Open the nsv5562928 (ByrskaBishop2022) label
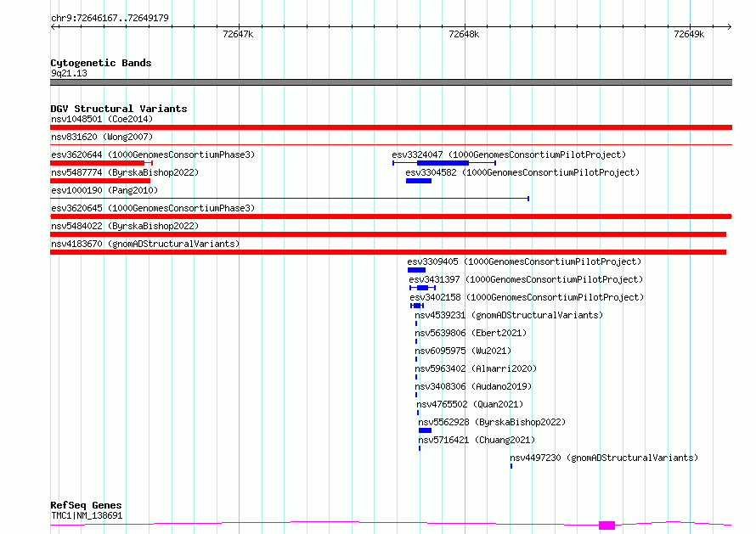Screen dimensions: 756x534 [x=492, y=422]
